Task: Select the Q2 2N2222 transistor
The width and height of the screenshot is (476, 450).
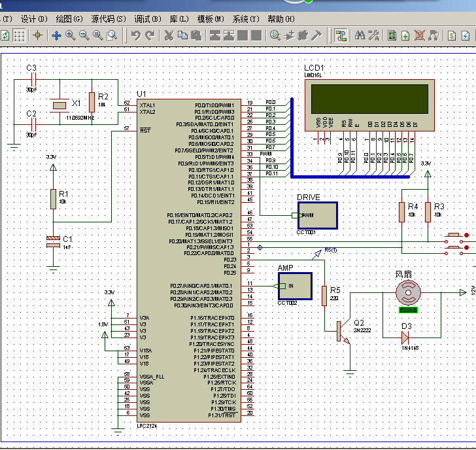Action: coord(344,331)
